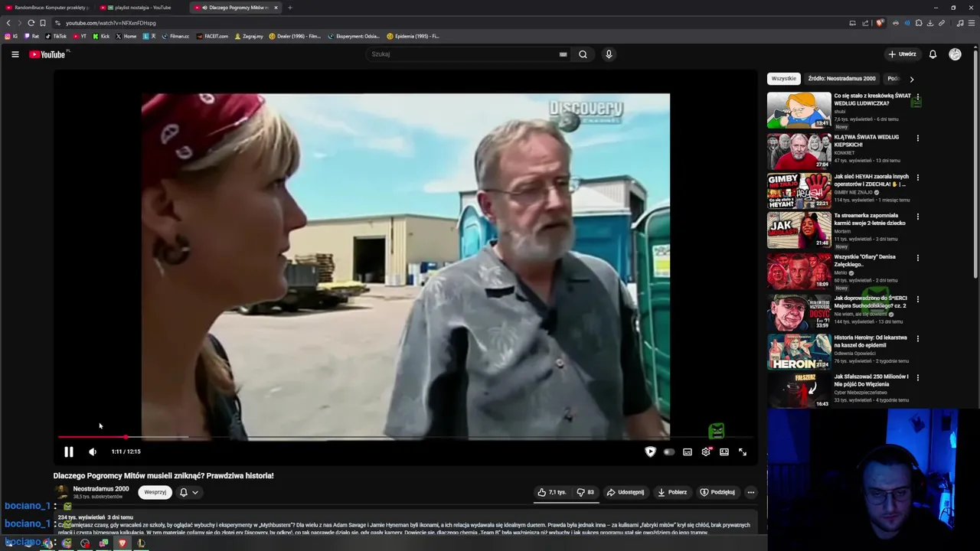This screenshot has width=980, height=551.
Task: Open more actions ellipsis under video
Action: pyautogui.click(x=751, y=492)
